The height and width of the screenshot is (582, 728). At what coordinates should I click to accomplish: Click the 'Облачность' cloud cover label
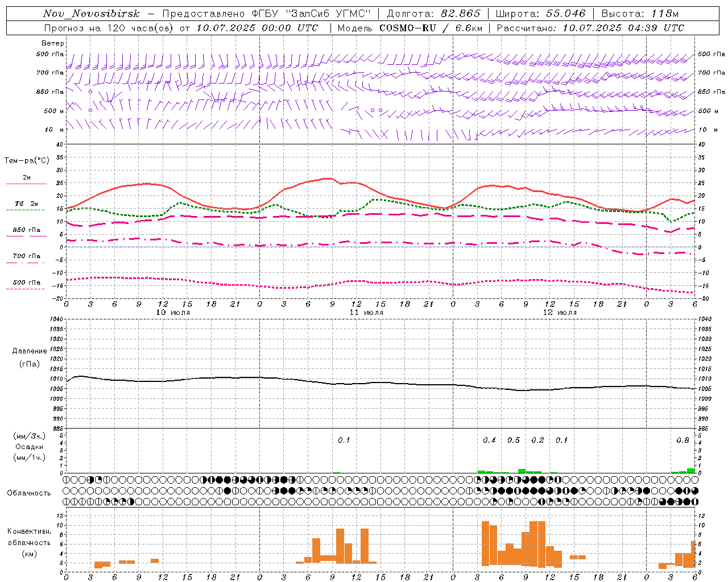point(29,493)
